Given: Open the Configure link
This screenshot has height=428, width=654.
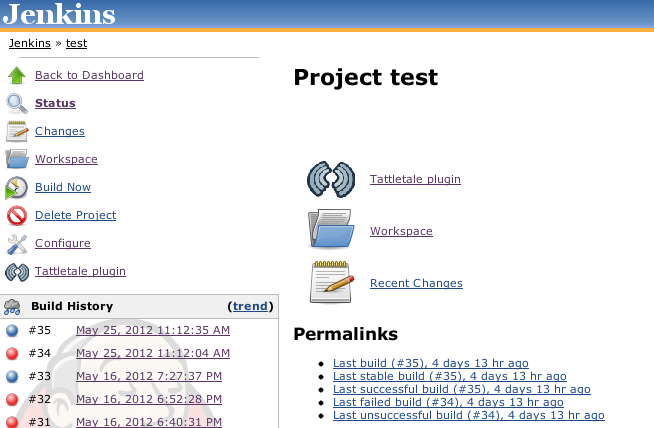Looking at the screenshot, I should (x=63, y=243).
